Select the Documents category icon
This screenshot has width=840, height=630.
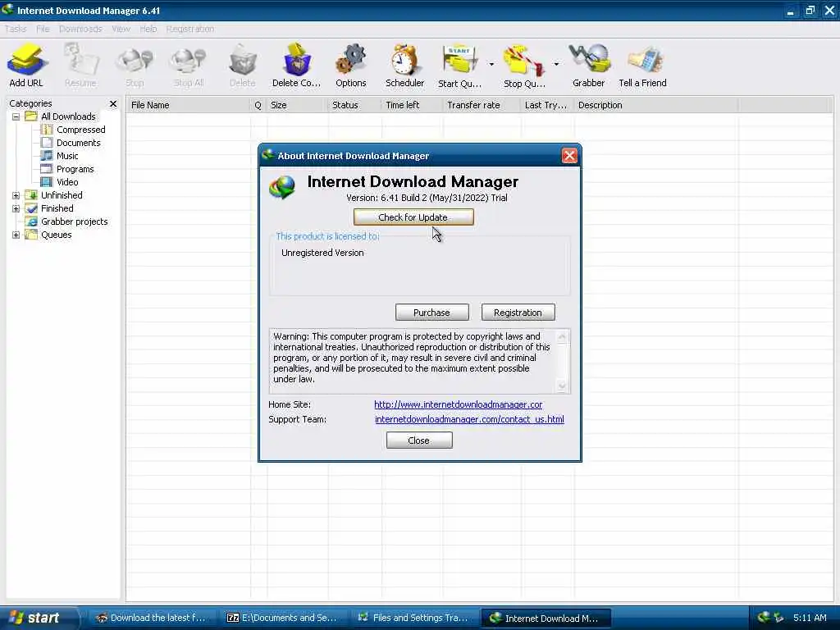click(47, 143)
